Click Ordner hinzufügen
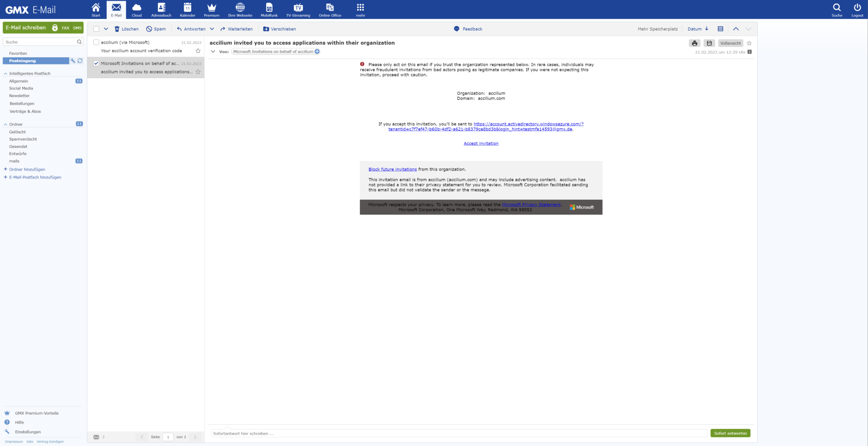 pyautogui.click(x=27, y=169)
